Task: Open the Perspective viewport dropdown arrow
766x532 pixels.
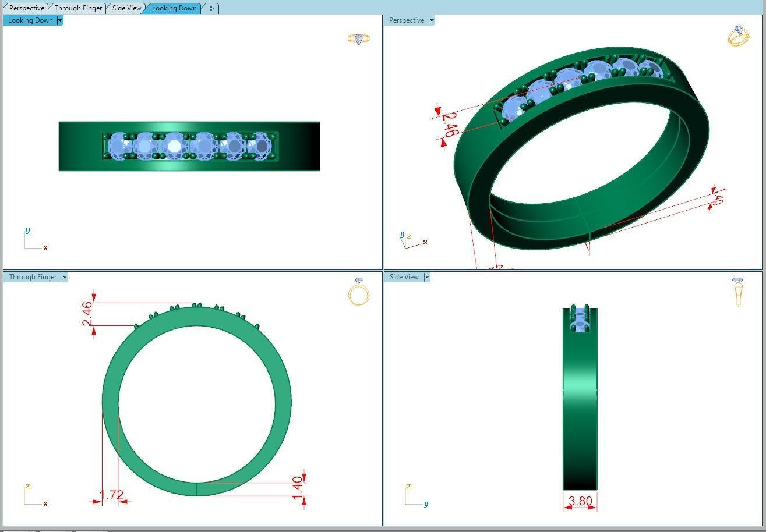Action: 432,20
